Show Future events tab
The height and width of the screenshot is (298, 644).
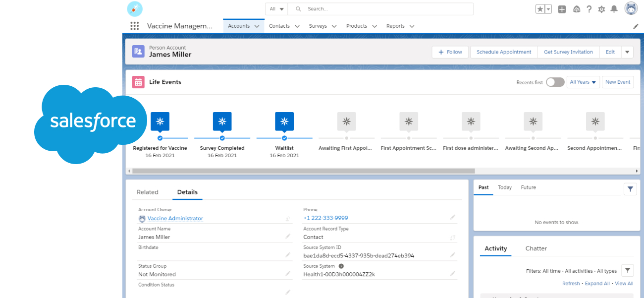[x=529, y=187]
